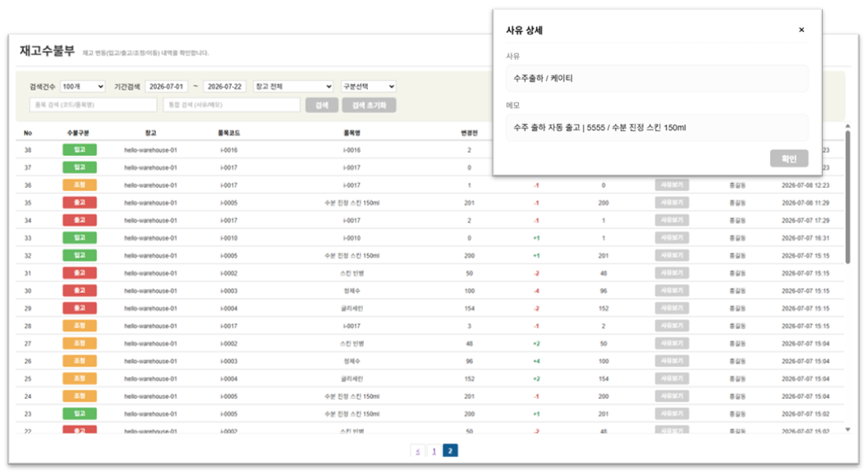Go to previous page with ≤ pager
868x476 pixels.
coord(418,451)
